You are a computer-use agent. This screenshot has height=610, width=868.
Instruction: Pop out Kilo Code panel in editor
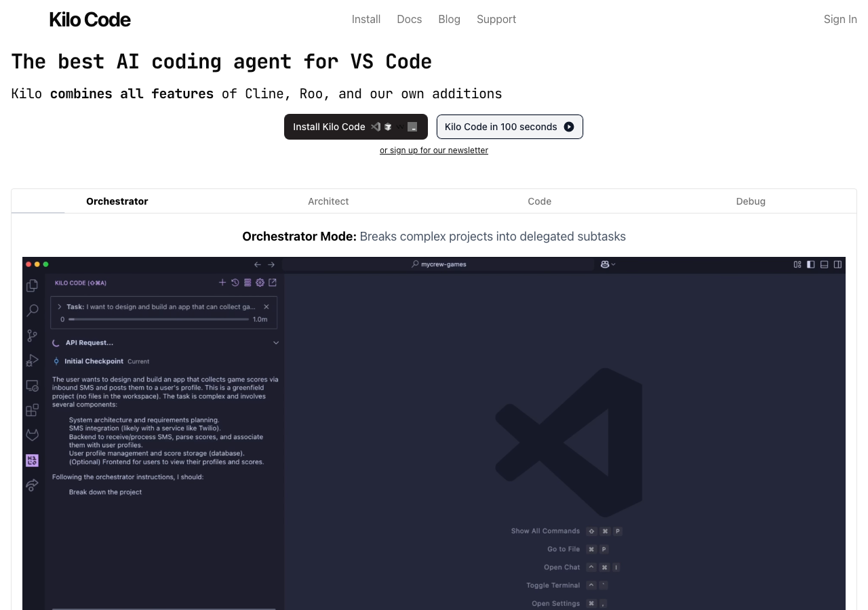click(x=273, y=283)
